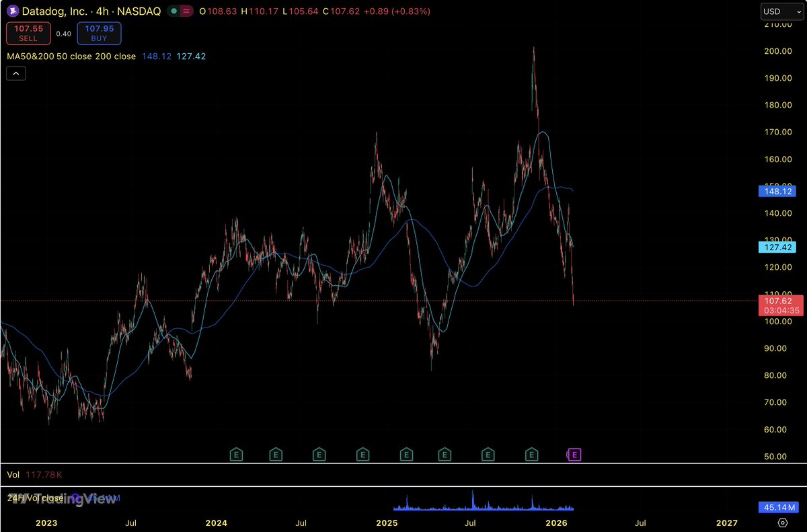Click the Datadog, Inc. symbol title
Image resolution: width=807 pixels, height=532 pixels.
(54, 11)
